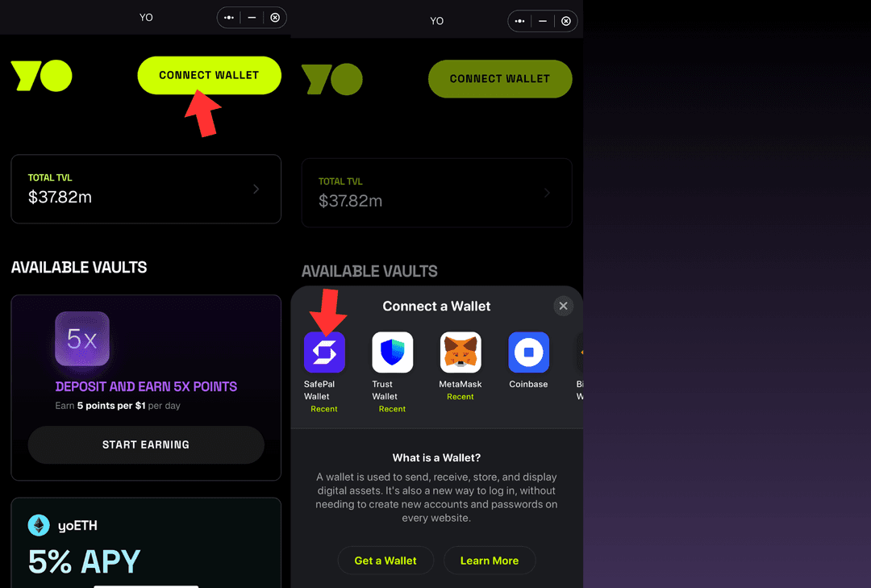Open the more options dots in left title bar
The height and width of the screenshot is (588, 871).
(x=229, y=18)
